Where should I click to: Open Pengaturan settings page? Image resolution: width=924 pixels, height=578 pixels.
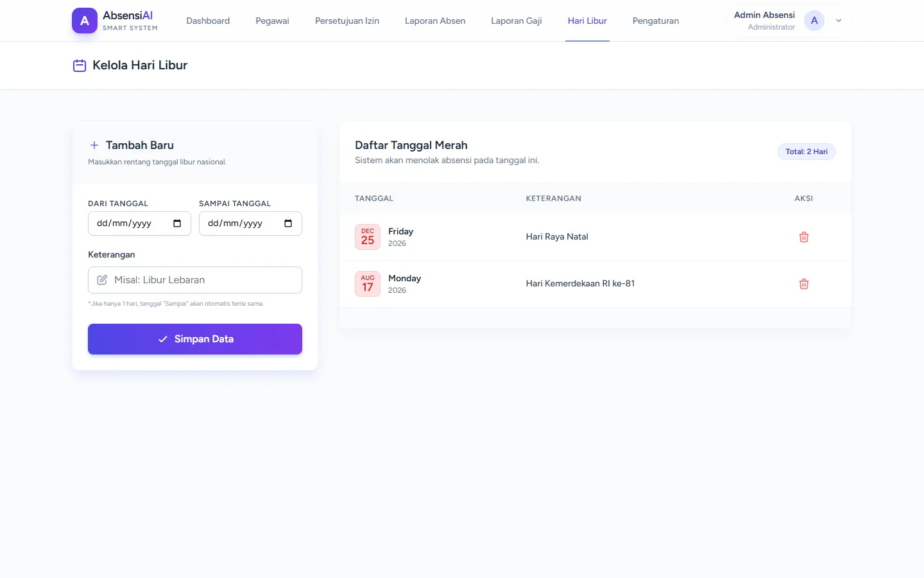pos(656,21)
